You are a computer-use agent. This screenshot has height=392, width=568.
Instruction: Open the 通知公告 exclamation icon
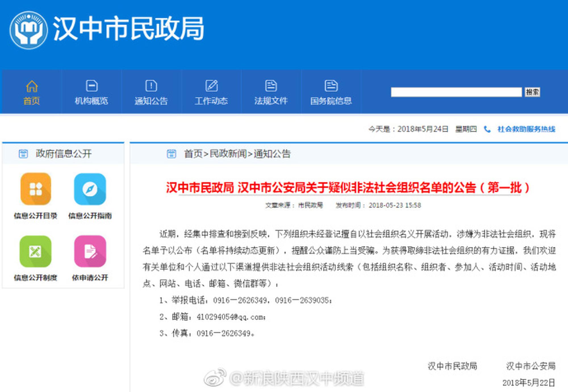[x=151, y=86]
